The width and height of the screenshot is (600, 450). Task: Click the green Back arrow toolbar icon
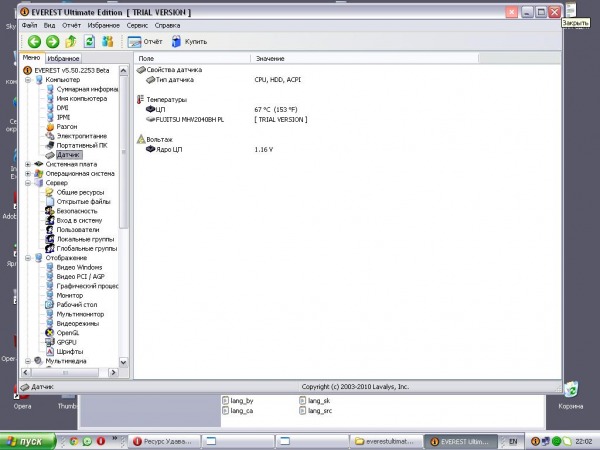coord(34,41)
